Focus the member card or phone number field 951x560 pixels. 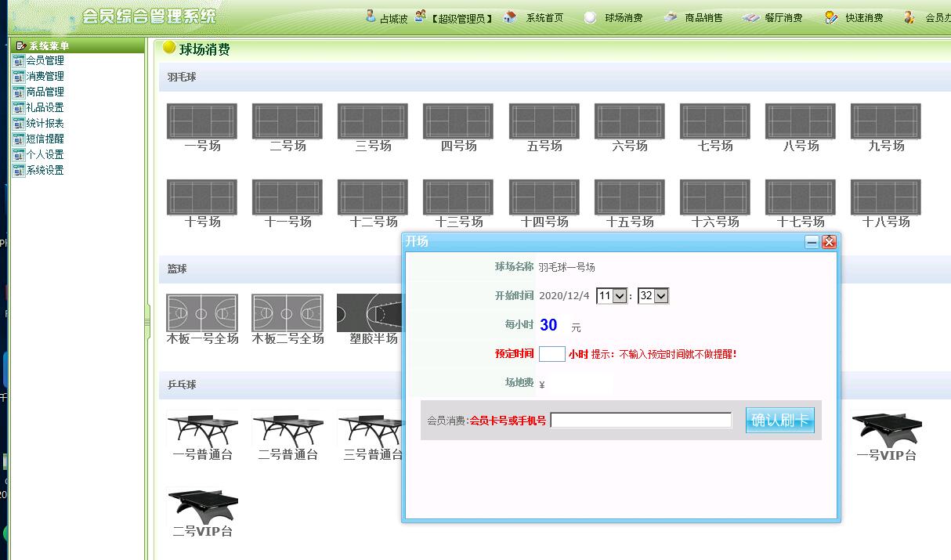[641, 421]
